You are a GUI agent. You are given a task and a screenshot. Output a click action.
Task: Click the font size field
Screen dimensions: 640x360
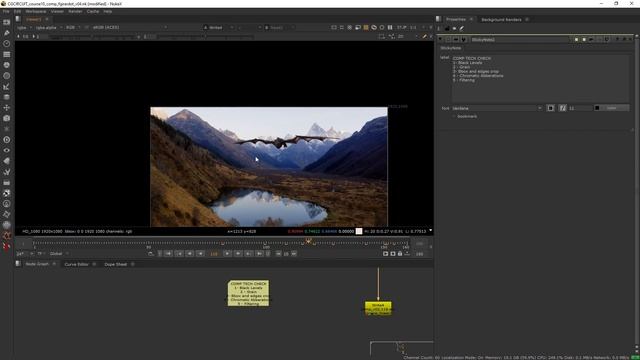(580, 108)
